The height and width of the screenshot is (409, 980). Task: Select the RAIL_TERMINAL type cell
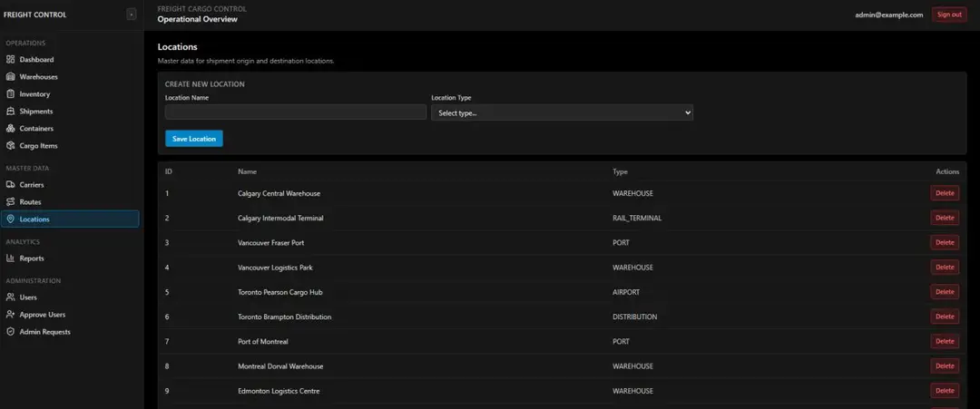pyautogui.click(x=637, y=218)
